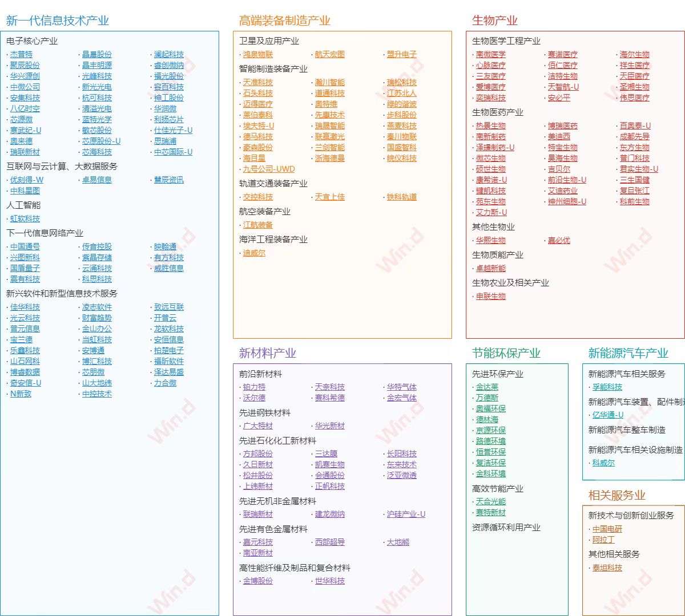Click the 中科星图 link
The height and width of the screenshot is (616, 685).
25,191
